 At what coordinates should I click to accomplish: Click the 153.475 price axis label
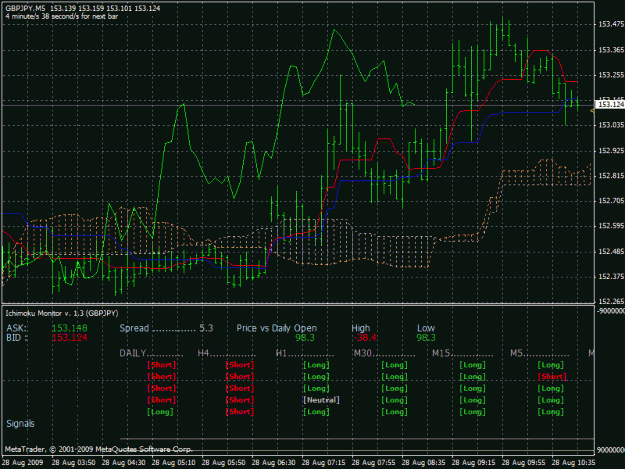pos(611,24)
